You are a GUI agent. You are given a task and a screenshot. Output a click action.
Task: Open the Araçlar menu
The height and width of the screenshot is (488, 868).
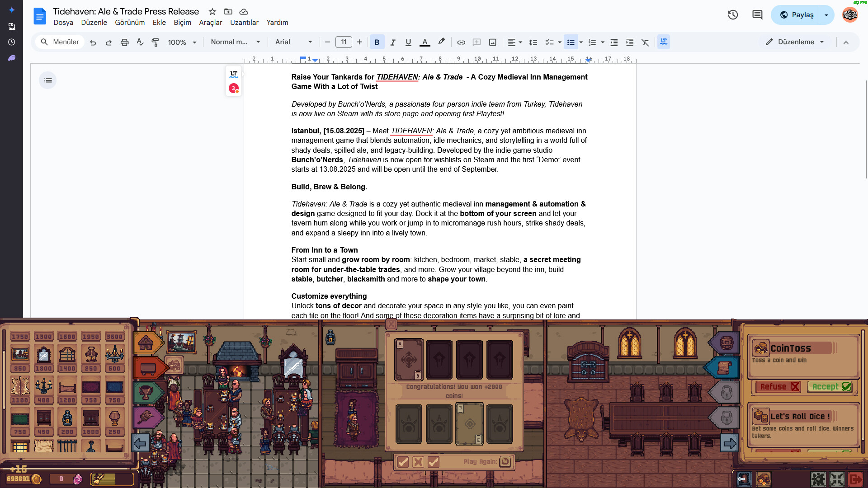211,22
